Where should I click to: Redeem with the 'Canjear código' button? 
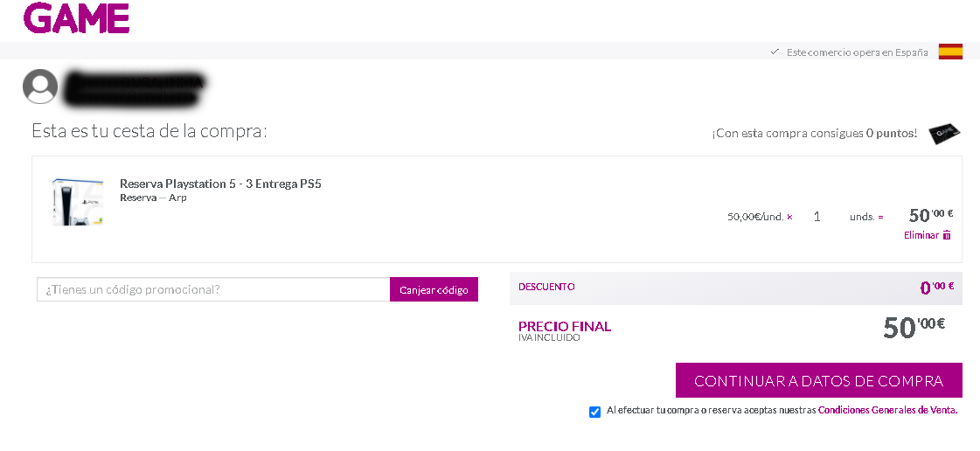[x=434, y=289]
